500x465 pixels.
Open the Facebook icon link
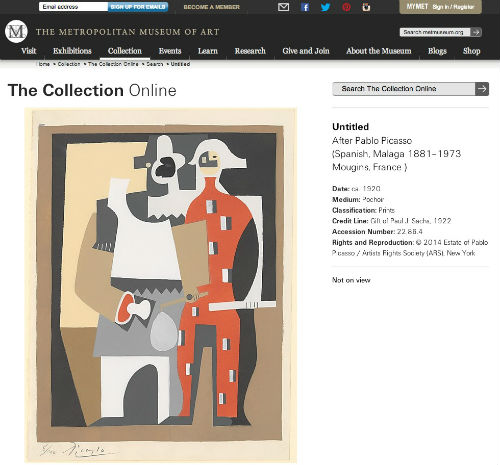(305, 7)
